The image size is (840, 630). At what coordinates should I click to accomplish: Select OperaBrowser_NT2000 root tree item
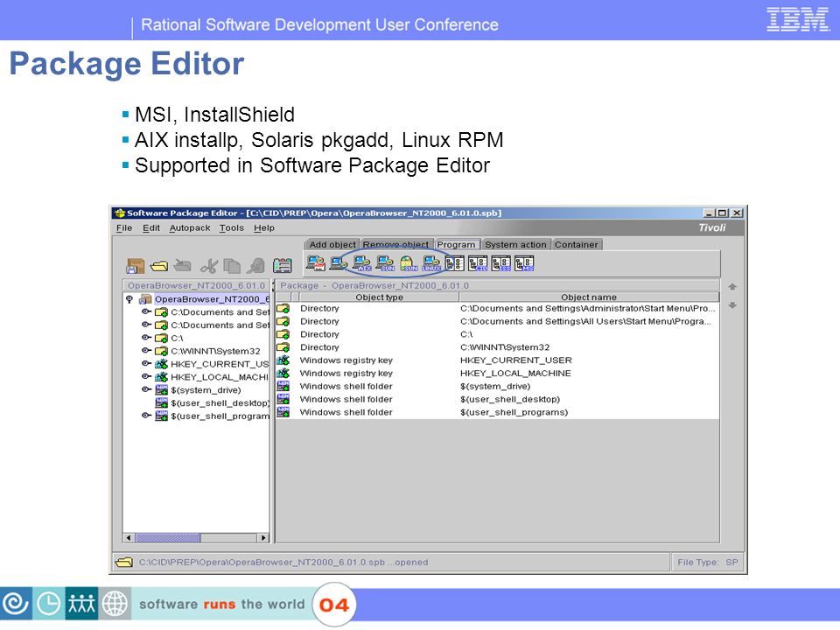212,299
